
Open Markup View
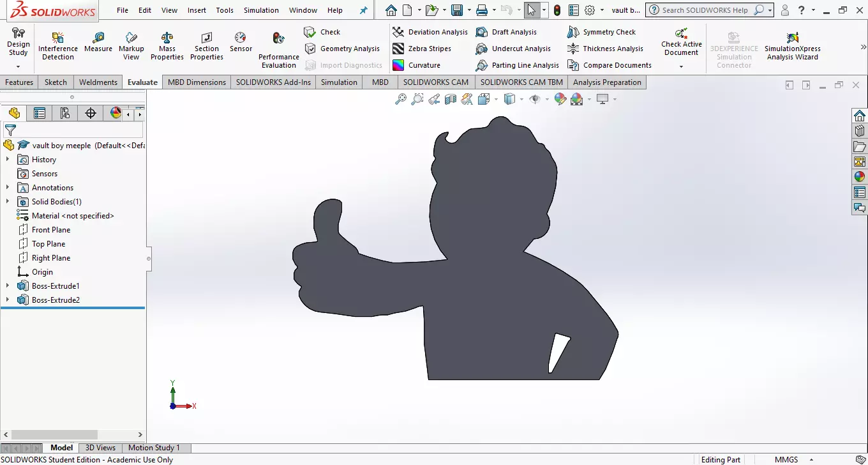131,46
